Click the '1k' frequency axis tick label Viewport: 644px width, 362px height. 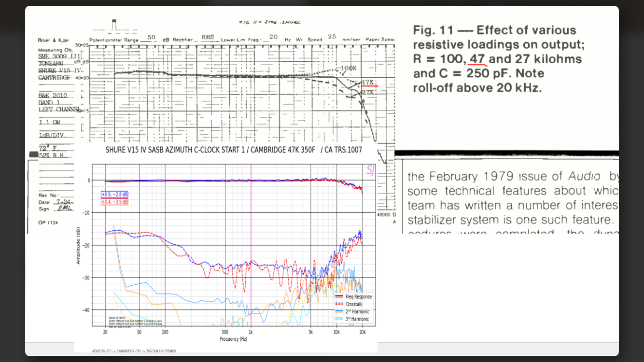[251, 332]
